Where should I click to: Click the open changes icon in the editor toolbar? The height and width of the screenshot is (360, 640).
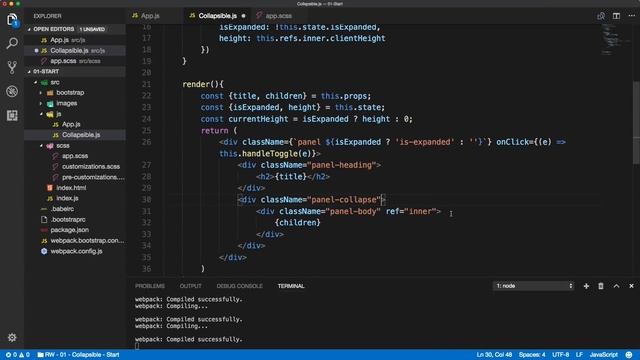[x=601, y=16]
